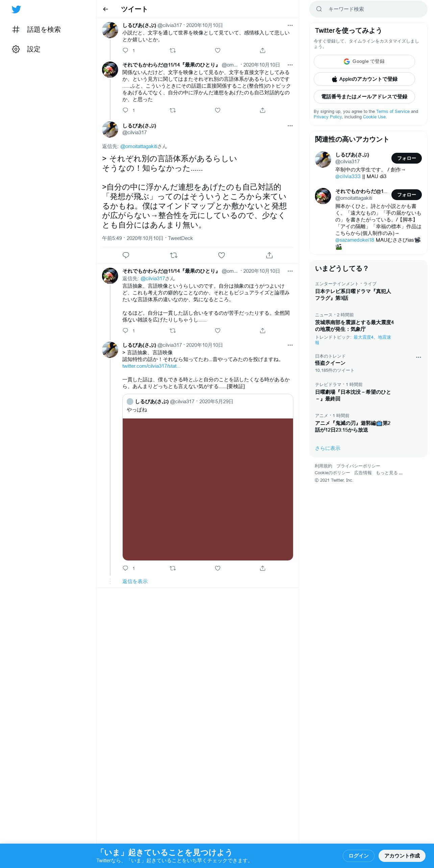Retweet the main tweet from TweetDeck
Viewport: 434px width, 868px height.
point(174,255)
